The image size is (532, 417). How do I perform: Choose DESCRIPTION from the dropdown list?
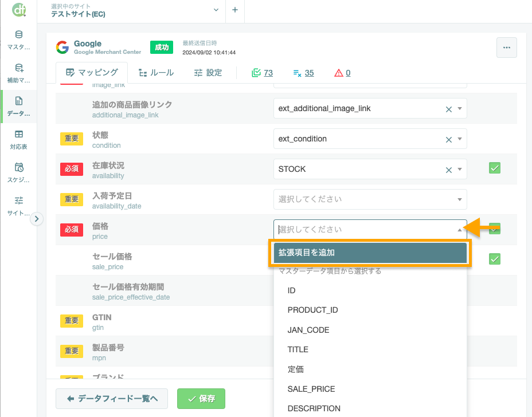pyautogui.click(x=370, y=408)
